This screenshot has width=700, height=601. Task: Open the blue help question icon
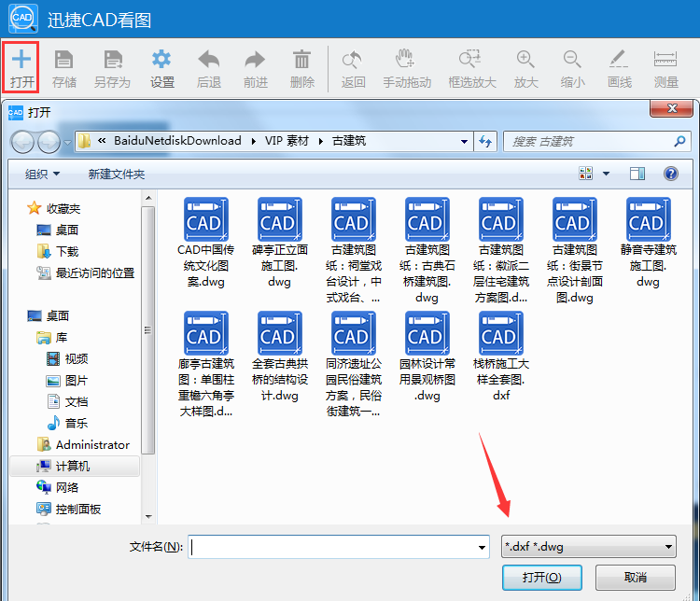(x=671, y=174)
